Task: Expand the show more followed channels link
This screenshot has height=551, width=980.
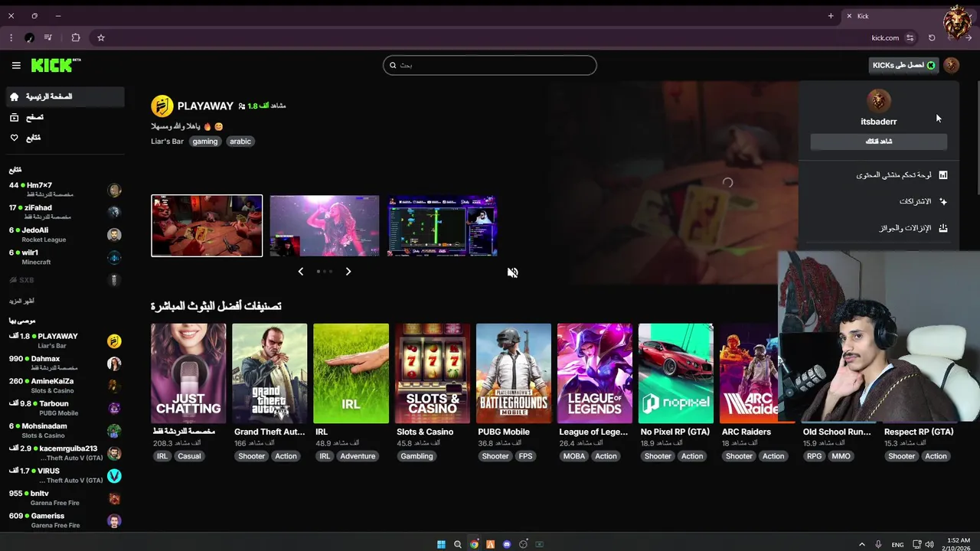Action: 21,301
